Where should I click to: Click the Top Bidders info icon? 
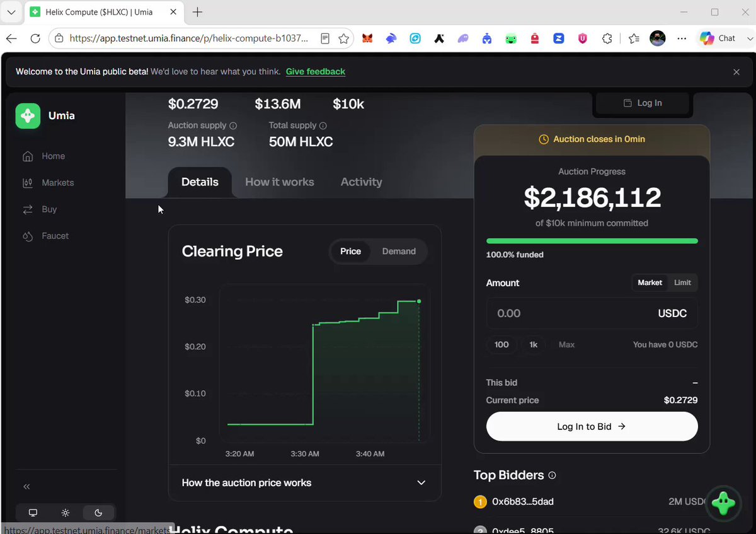(x=553, y=475)
